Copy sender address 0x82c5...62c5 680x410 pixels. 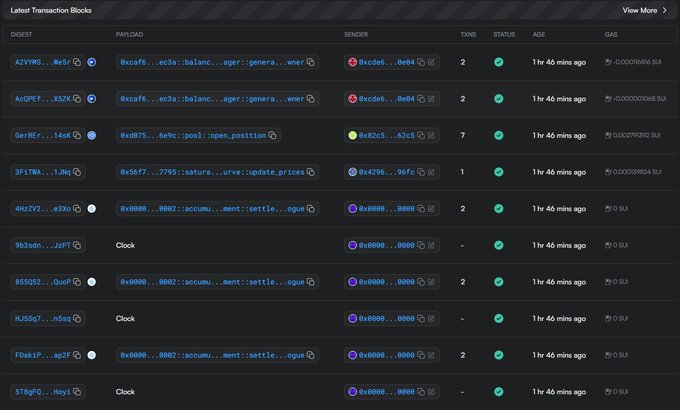(x=421, y=135)
